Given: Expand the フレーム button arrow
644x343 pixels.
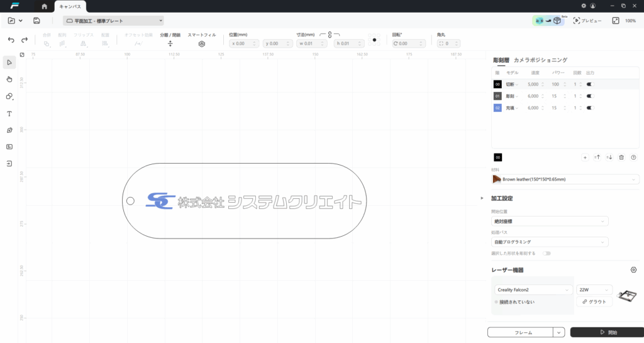Looking at the screenshot, I should coord(558,332).
